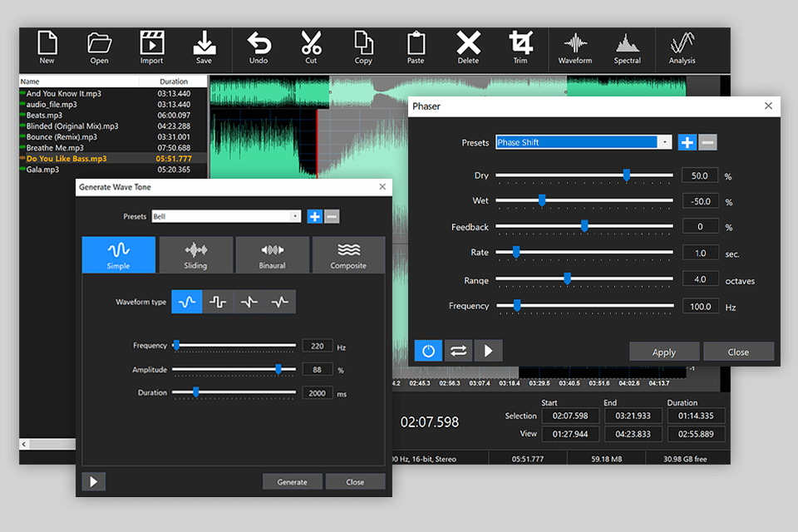
Task: Click the Feedback slider handle
Action: point(584,226)
